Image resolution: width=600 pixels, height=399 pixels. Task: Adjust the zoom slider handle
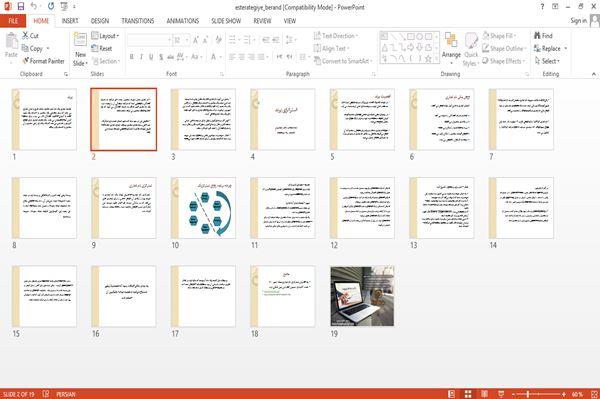(528, 394)
